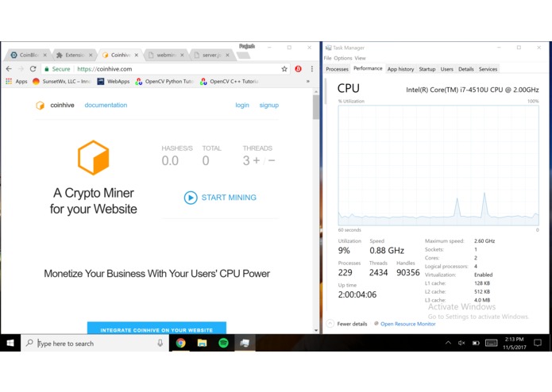Image resolution: width=552 pixels, height=392 pixels.
Task: Click the Windows Start button
Action: click(x=10, y=343)
